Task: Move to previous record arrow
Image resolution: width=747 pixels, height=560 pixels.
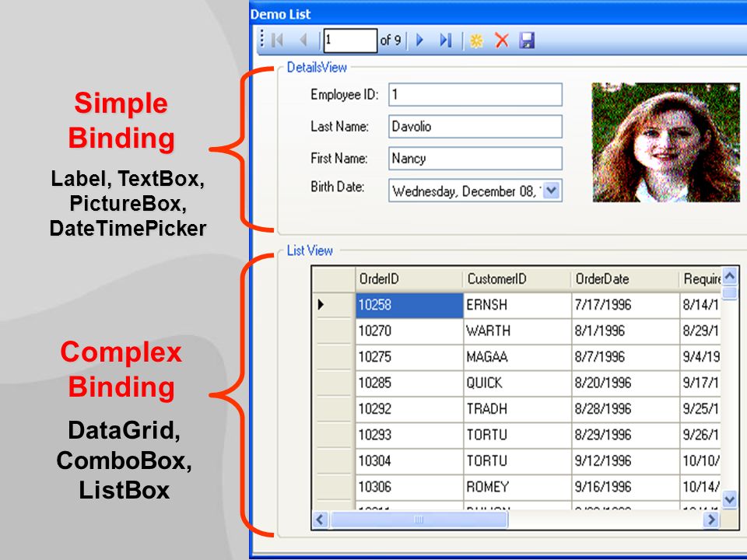Action: point(303,40)
